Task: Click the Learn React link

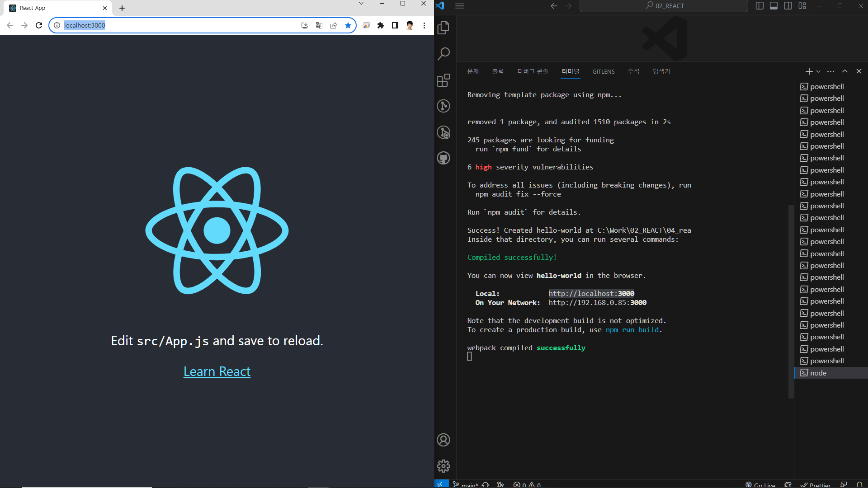Action: click(x=217, y=371)
